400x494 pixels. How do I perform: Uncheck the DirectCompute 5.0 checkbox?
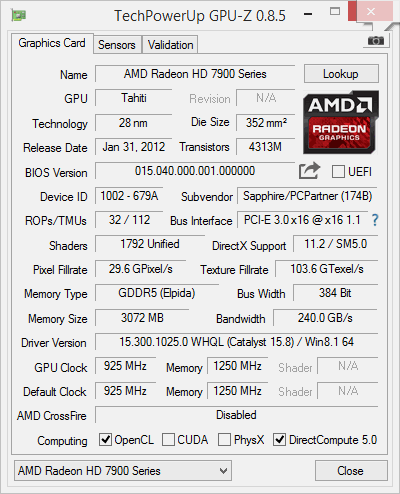[x=279, y=440]
